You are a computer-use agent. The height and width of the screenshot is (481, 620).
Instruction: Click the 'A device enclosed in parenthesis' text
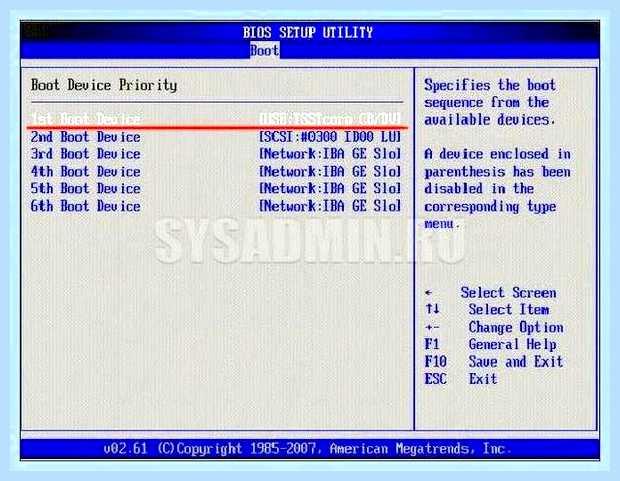click(497, 189)
